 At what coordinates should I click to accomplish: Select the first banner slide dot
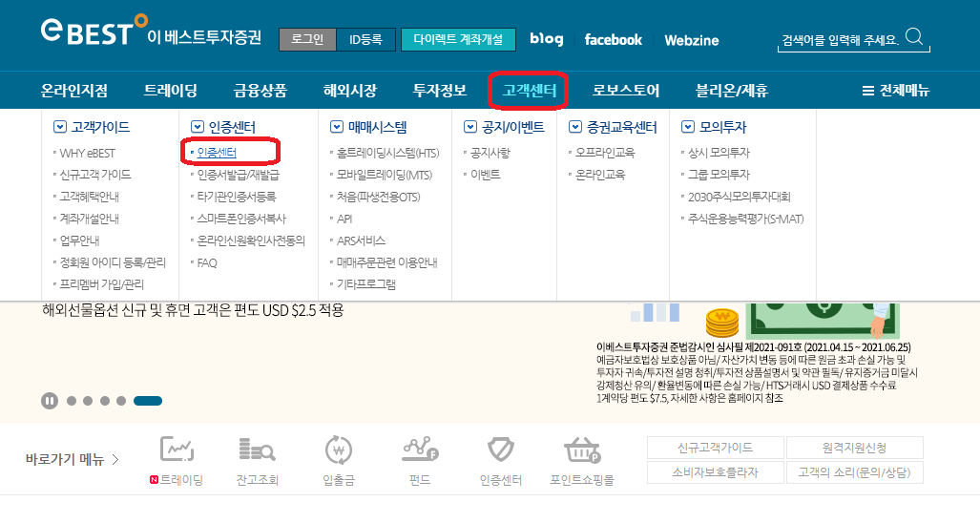coord(72,401)
